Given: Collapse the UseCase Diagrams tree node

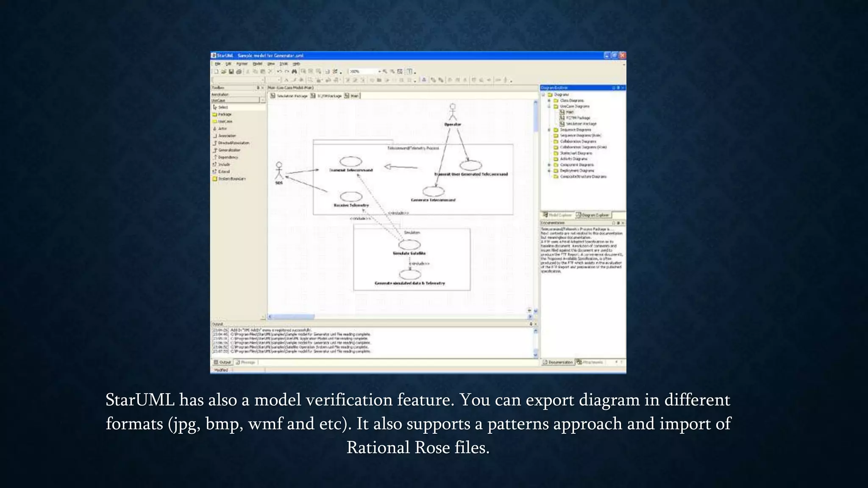Looking at the screenshot, I should tap(549, 106).
